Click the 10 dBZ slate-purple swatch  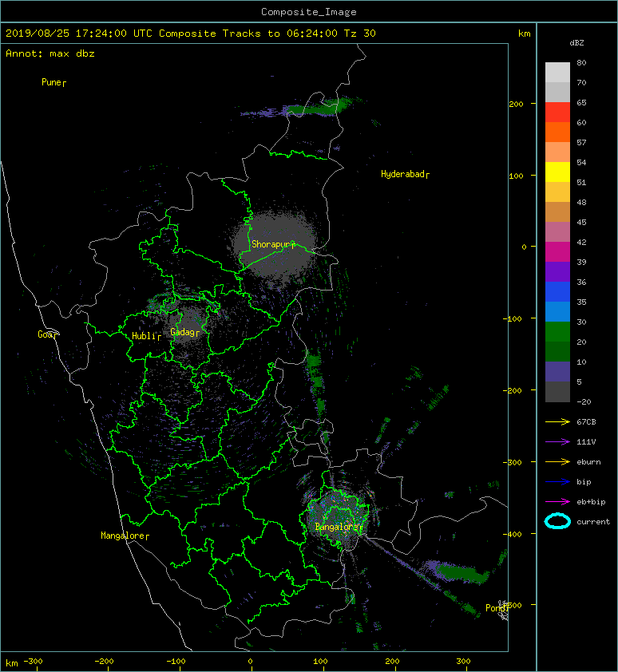(557, 371)
